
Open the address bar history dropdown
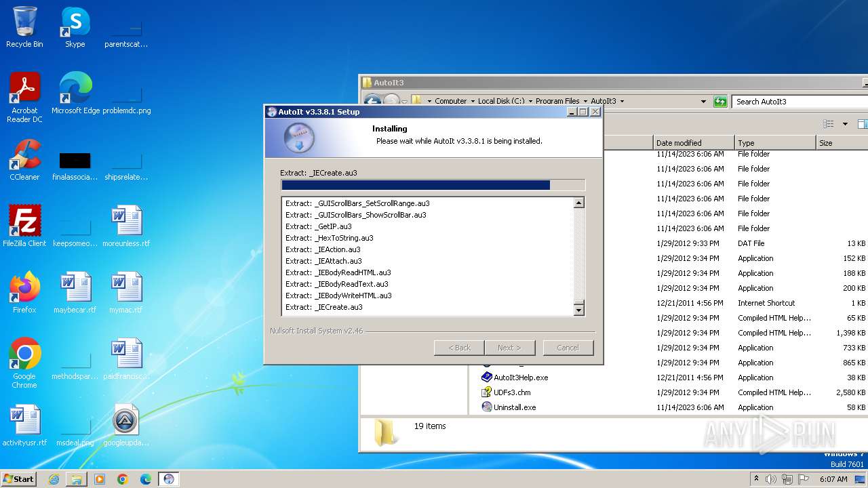pyautogui.click(x=703, y=102)
